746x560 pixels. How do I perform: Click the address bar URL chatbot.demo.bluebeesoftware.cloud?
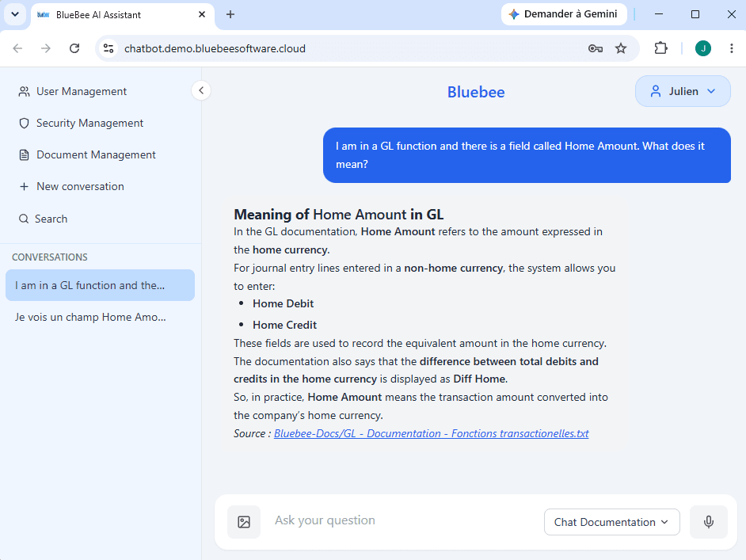(x=215, y=48)
